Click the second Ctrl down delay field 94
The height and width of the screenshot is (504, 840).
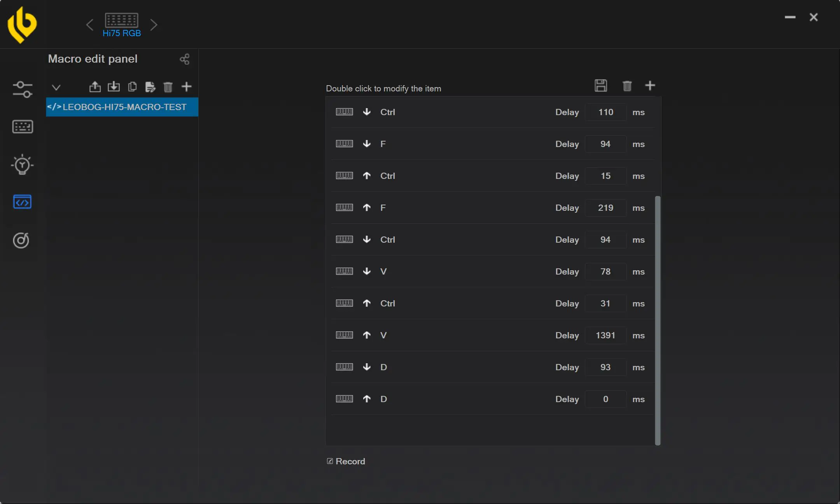click(x=606, y=240)
